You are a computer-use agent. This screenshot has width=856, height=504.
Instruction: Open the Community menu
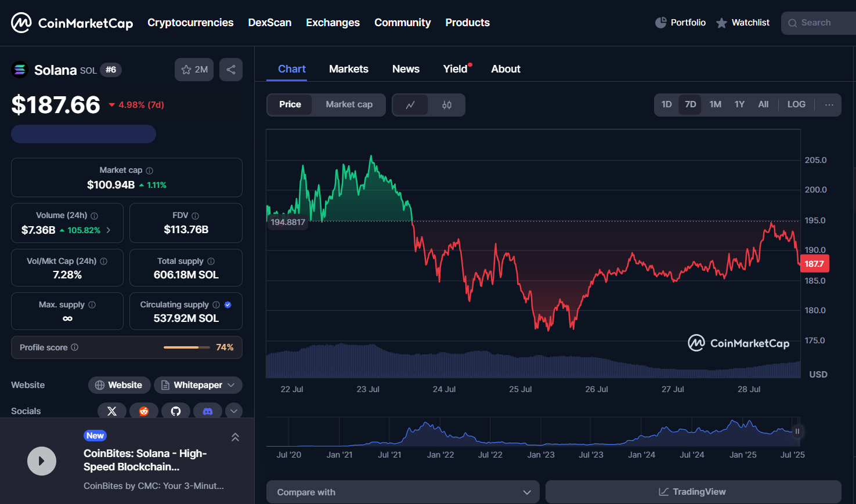[x=403, y=23]
